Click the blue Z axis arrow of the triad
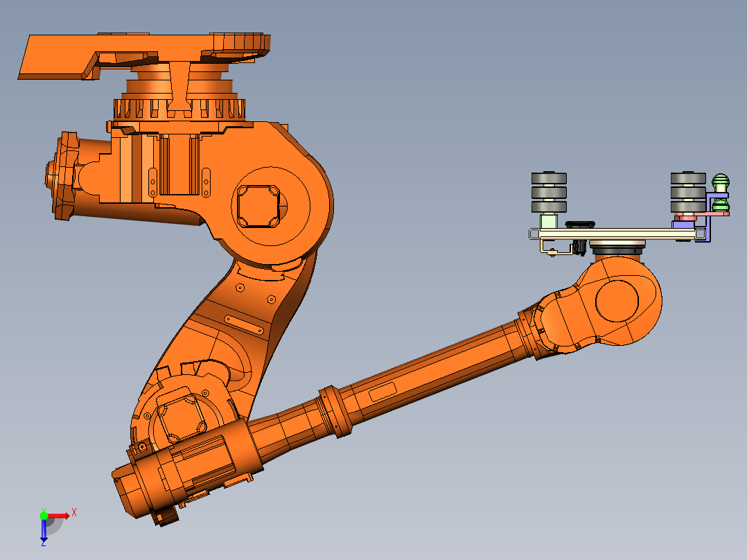This screenshot has height=560, width=747. 44,530
